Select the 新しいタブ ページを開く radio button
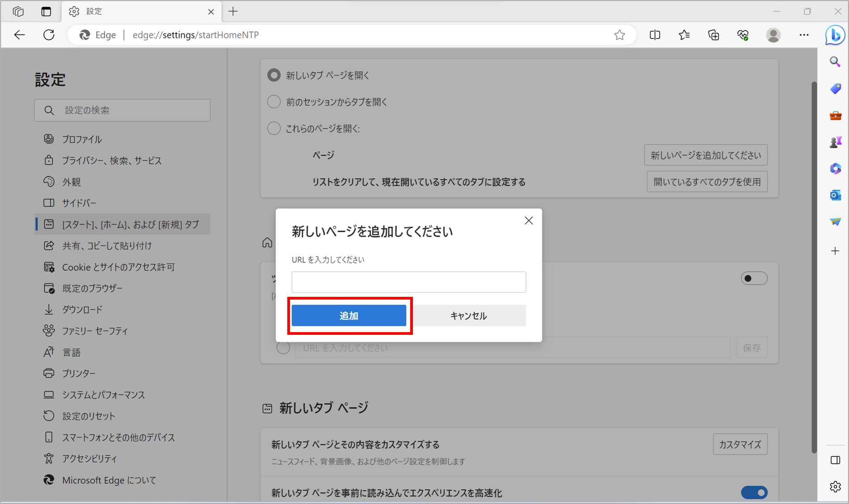 point(274,75)
